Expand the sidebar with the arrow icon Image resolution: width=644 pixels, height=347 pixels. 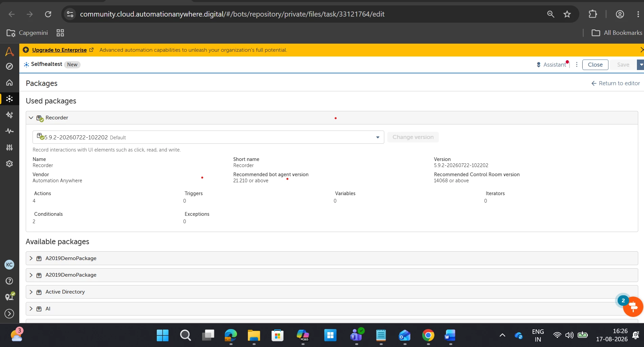(x=9, y=314)
